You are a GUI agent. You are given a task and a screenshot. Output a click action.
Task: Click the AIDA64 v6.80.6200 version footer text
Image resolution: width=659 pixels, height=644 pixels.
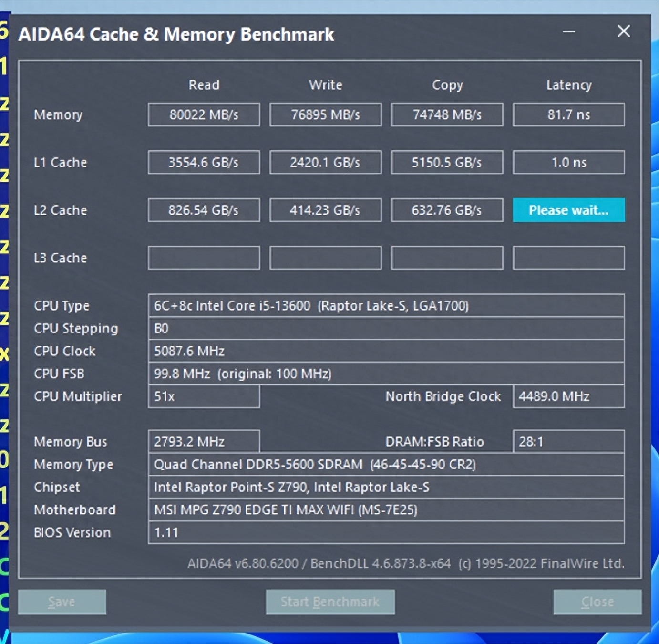click(x=406, y=563)
